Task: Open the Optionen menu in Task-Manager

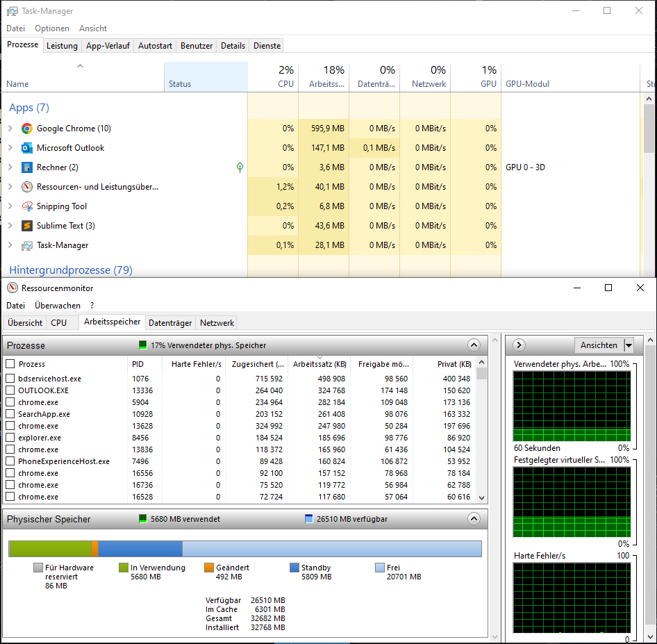Action: click(52, 28)
